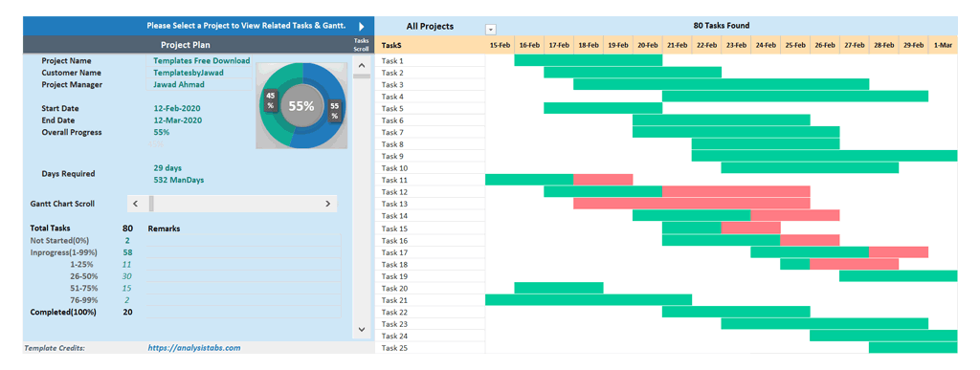
Task: Click the Overall Progress 55% value
Action: click(x=161, y=132)
